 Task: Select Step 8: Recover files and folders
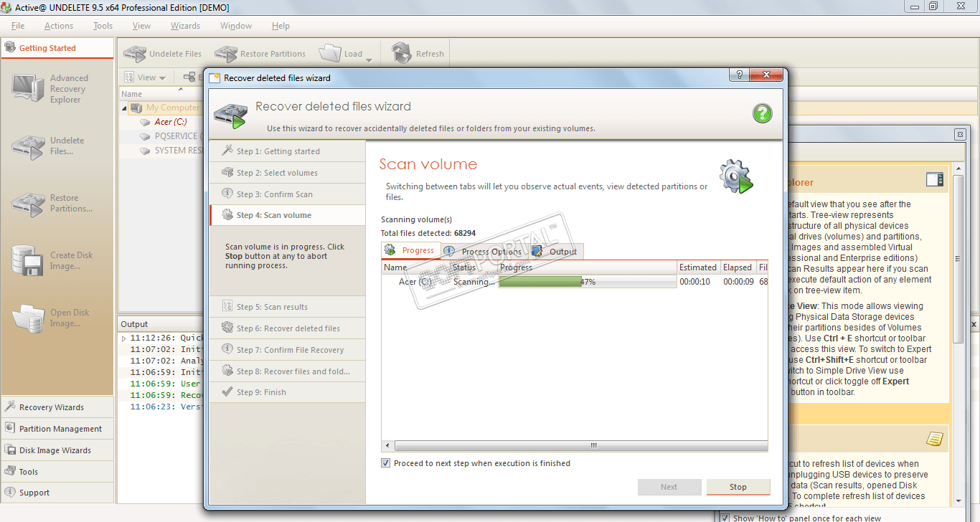(288, 371)
